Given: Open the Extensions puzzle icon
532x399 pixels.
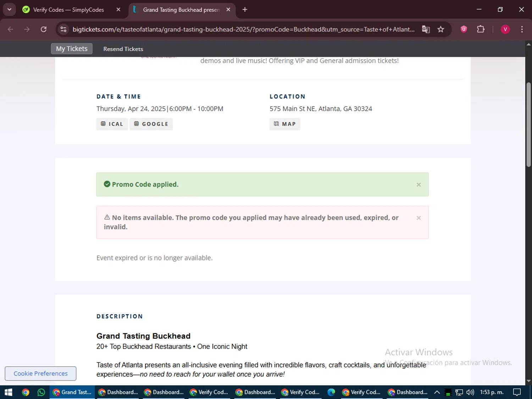Looking at the screenshot, I should pos(481,29).
